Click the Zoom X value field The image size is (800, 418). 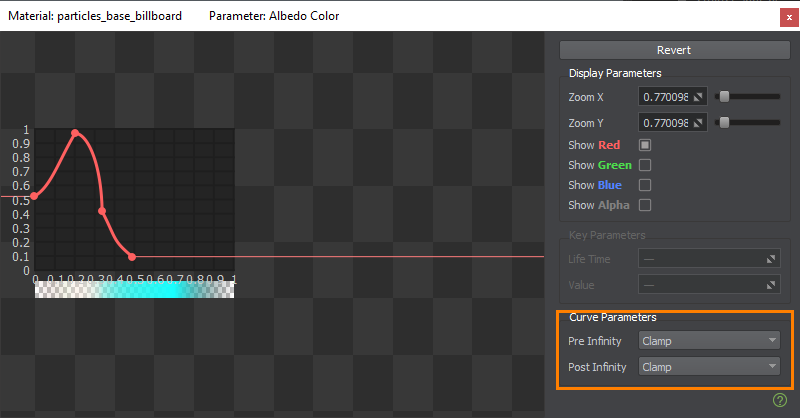664,97
